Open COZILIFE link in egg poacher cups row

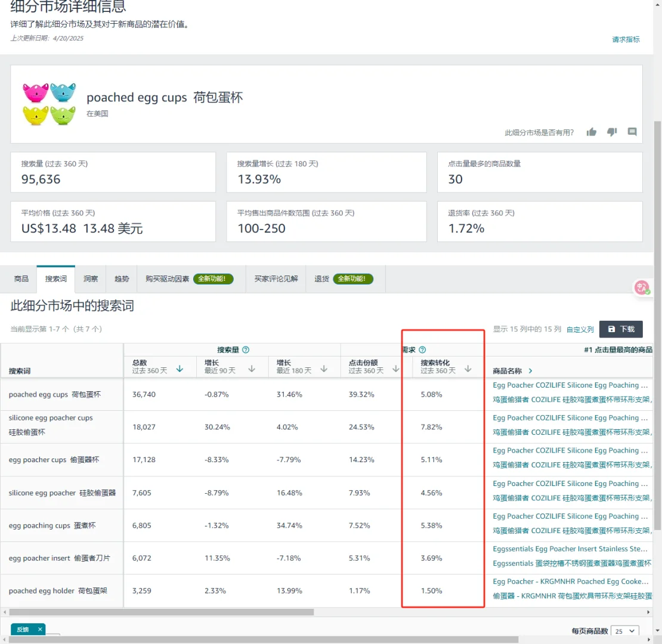pos(570,450)
